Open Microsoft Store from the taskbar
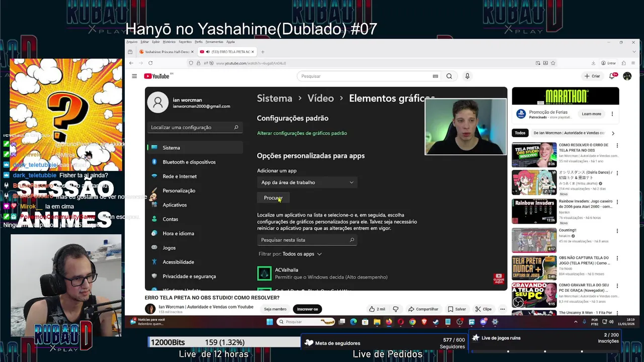 (365, 322)
